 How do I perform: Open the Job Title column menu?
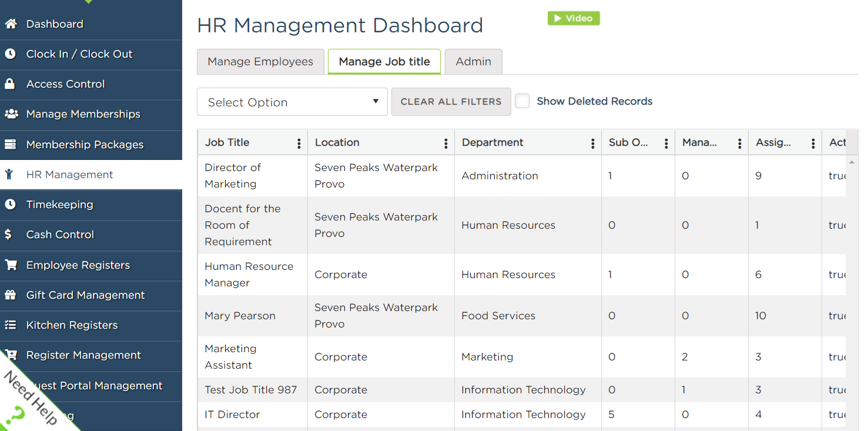[x=299, y=143]
